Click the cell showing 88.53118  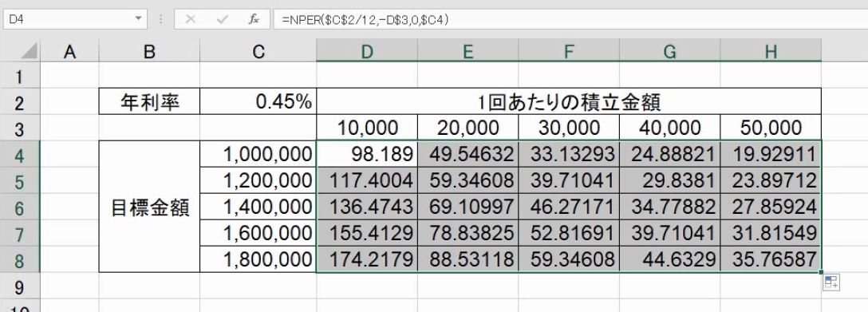point(468,259)
